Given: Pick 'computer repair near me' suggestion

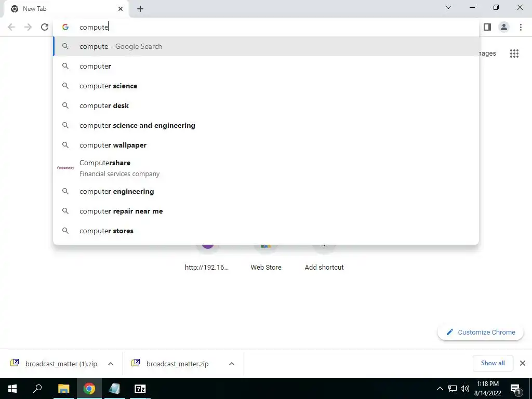Looking at the screenshot, I should (x=267, y=211).
